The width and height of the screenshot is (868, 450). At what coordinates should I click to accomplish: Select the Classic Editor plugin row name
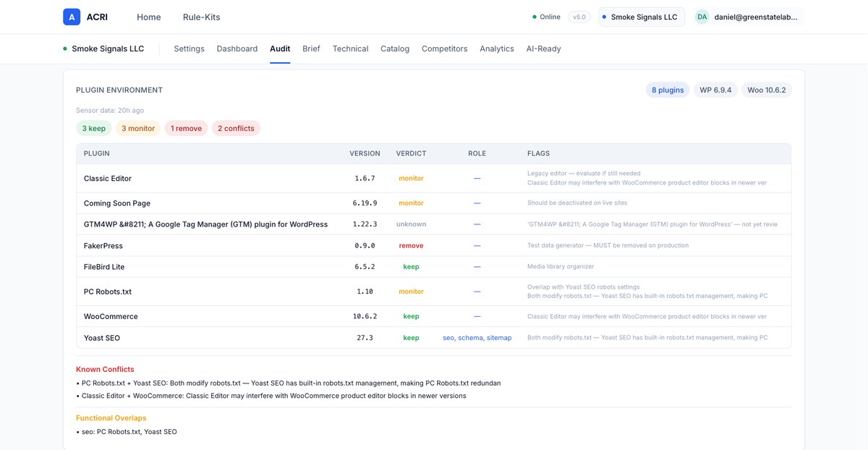tap(108, 179)
